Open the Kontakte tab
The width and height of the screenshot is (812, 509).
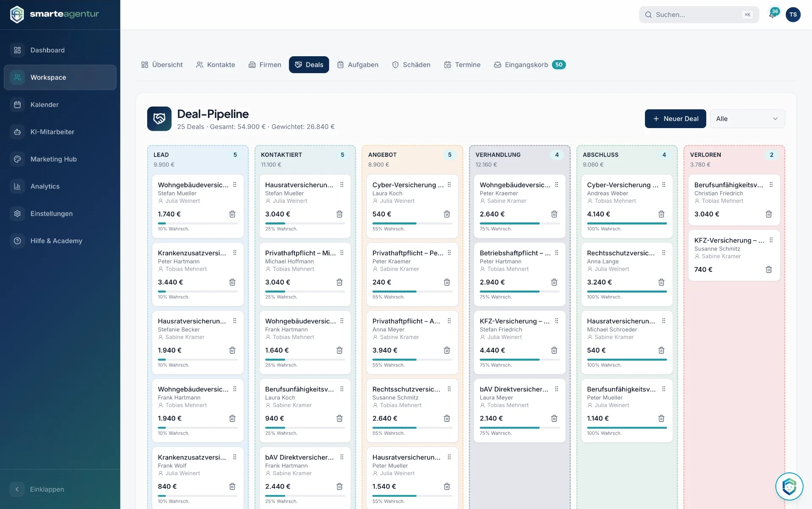[x=216, y=65]
